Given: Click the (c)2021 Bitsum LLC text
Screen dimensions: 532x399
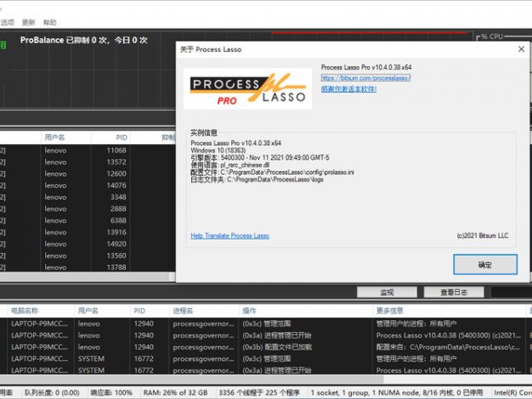Looking at the screenshot, I should tap(483, 236).
